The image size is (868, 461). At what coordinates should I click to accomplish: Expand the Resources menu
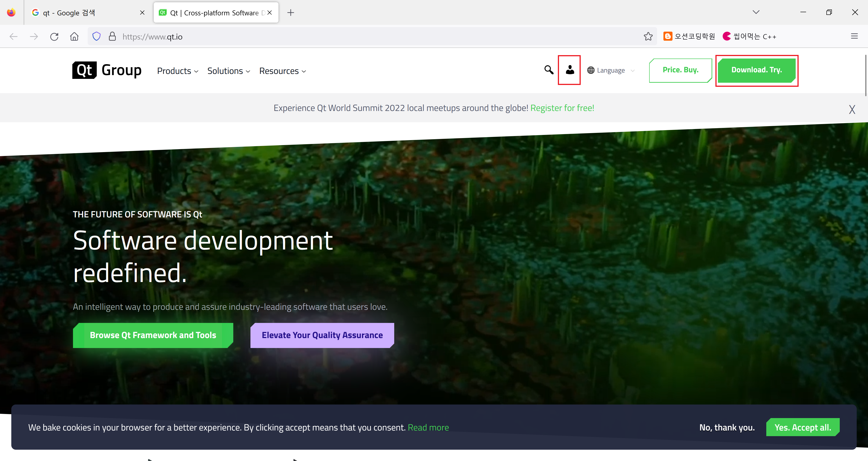click(282, 71)
